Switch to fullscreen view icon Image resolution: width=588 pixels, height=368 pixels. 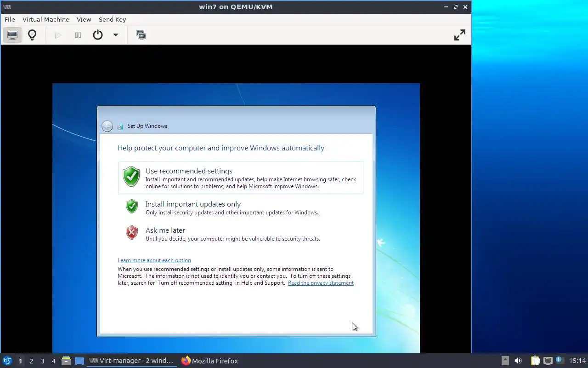460,35
